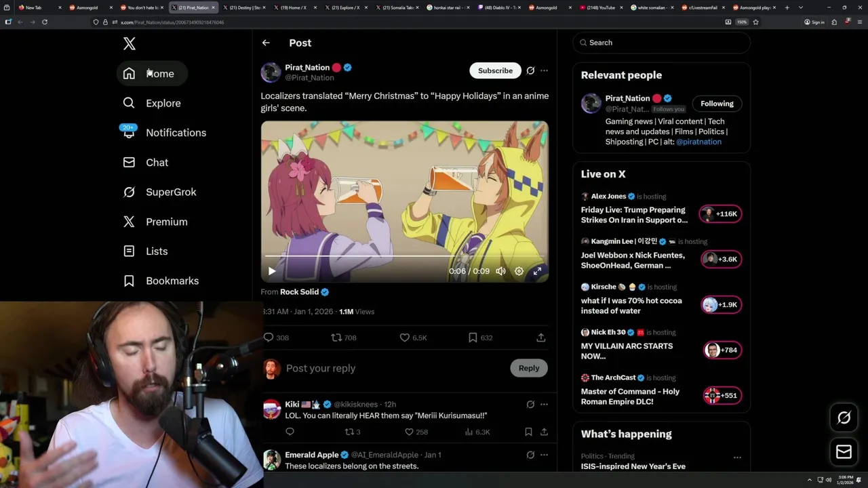Go to Home in the sidebar
The image size is (868, 488).
(x=152, y=73)
